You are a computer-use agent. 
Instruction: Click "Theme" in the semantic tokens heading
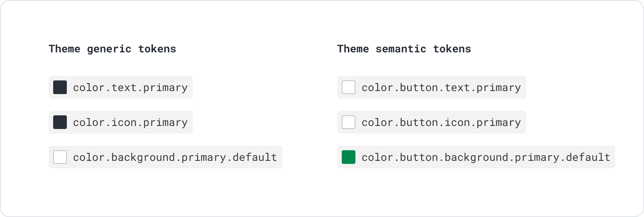(x=353, y=49)
